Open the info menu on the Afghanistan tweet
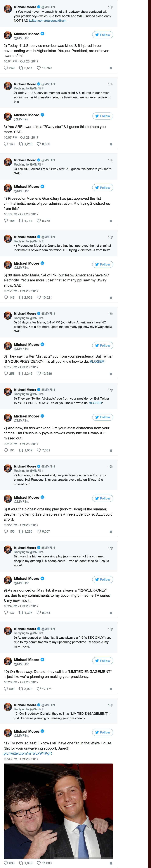The width and height of the screenshot is (151, 868). pyautogui.click(x=111, y=68)
